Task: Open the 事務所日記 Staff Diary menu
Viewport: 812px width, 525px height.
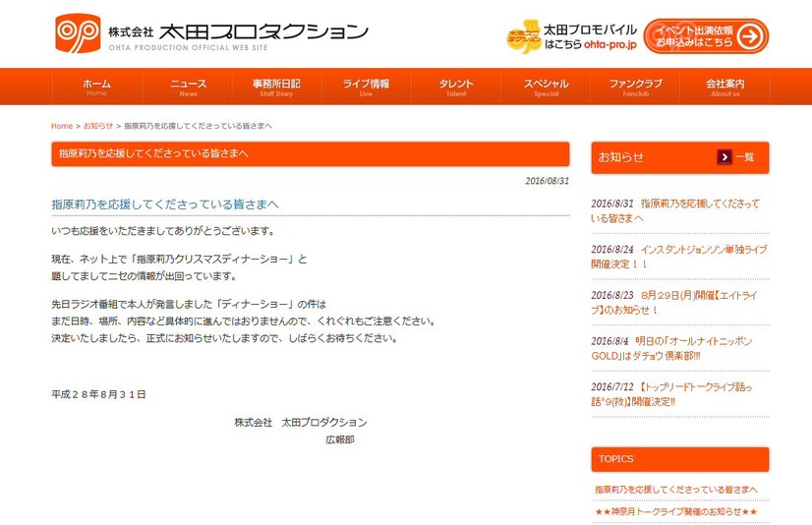Action: coord(276,87)
